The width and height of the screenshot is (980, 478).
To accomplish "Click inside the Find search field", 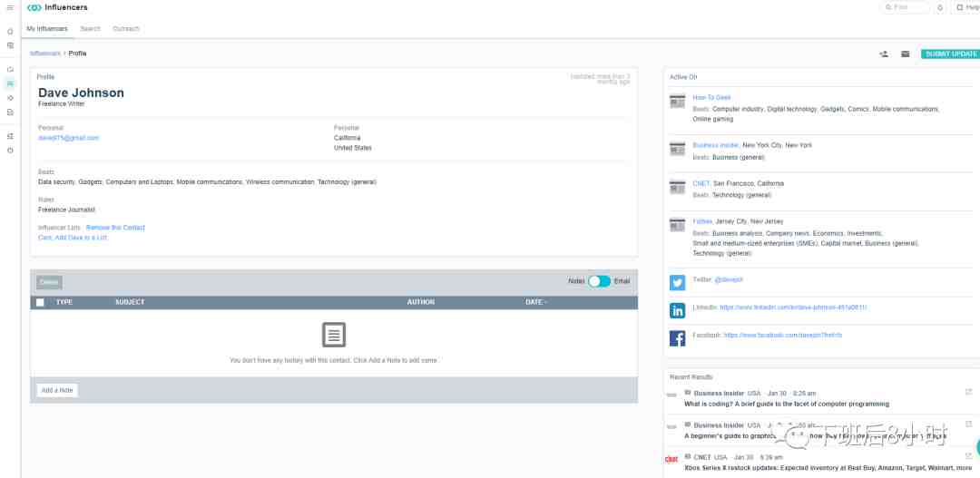I will [x=905, y=7].
